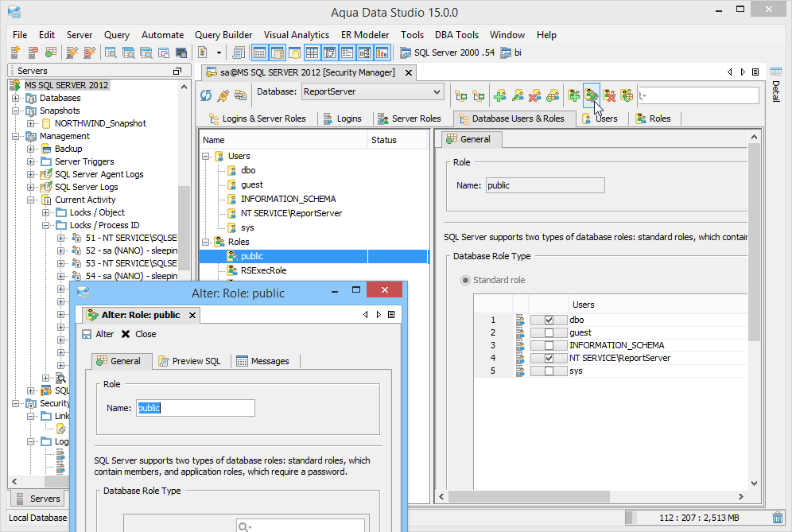792x532 pixels.
Task: Click the Alter Role icon with pencil
Action: point(592,95)
